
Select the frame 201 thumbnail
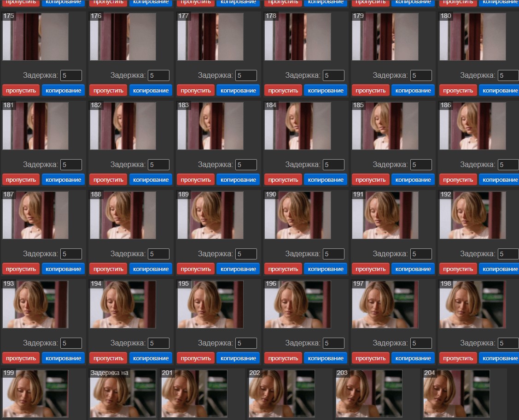(194, 394)
